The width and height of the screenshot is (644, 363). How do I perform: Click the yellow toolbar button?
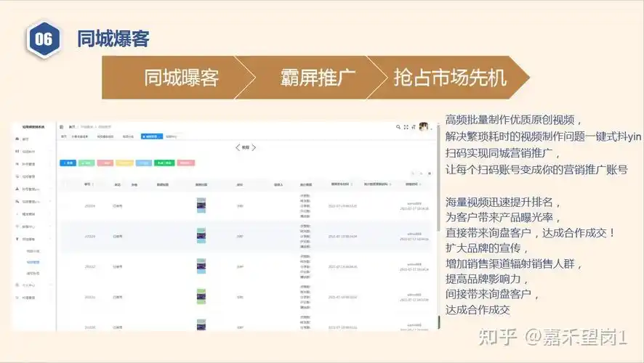point(124,163)
